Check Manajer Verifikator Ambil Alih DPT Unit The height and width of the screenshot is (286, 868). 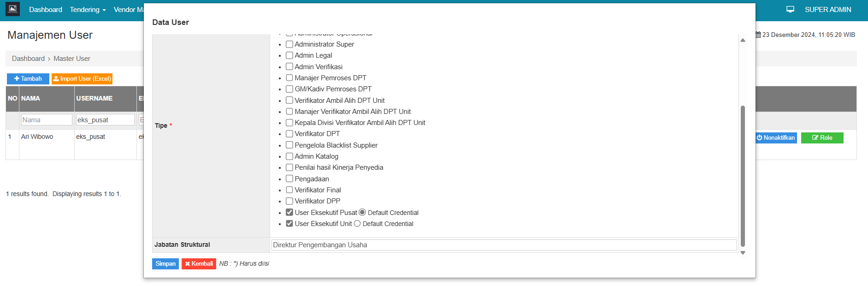pos(289,111)
